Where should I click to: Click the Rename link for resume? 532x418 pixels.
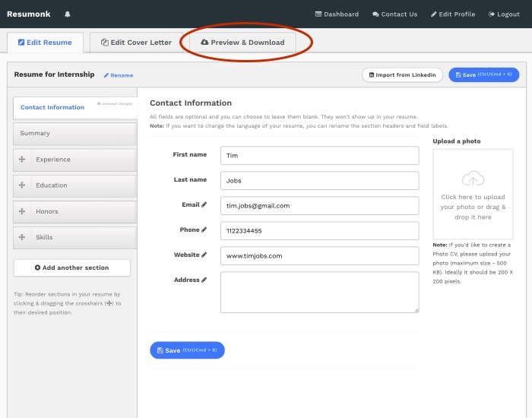(x=118, y=75)
